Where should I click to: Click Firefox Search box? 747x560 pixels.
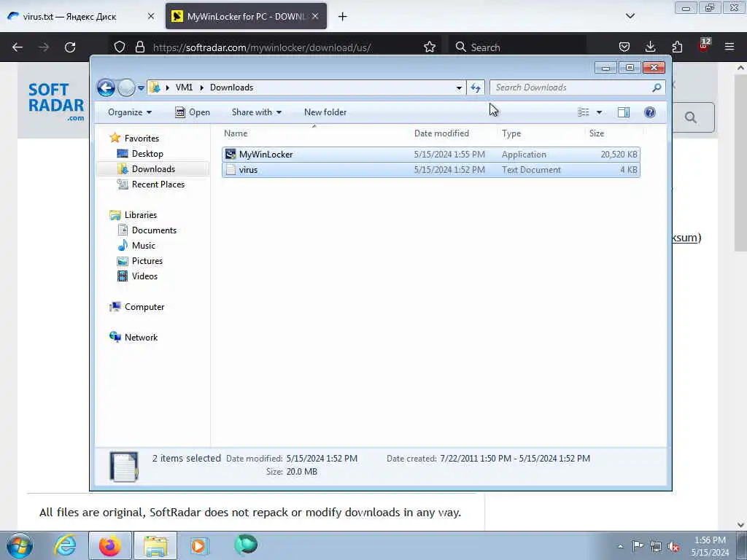tap(517, 47)
